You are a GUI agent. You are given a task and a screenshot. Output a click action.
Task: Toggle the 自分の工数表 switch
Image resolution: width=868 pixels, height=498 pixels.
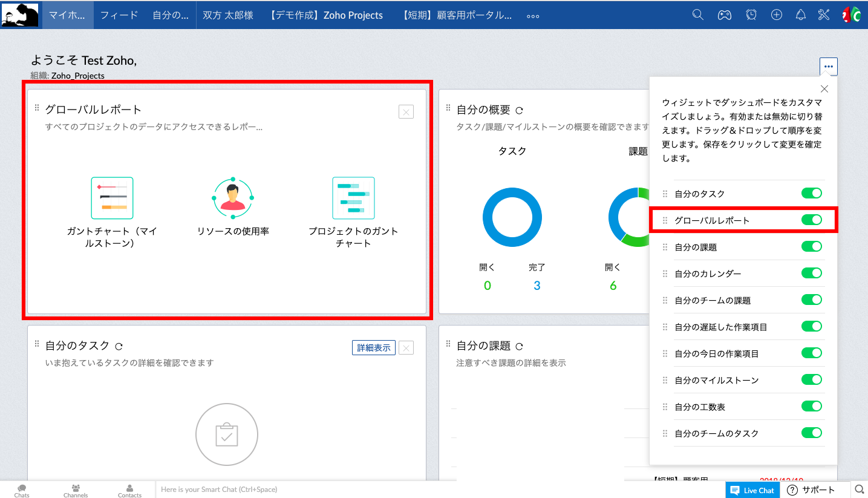[x=812, y=406]
